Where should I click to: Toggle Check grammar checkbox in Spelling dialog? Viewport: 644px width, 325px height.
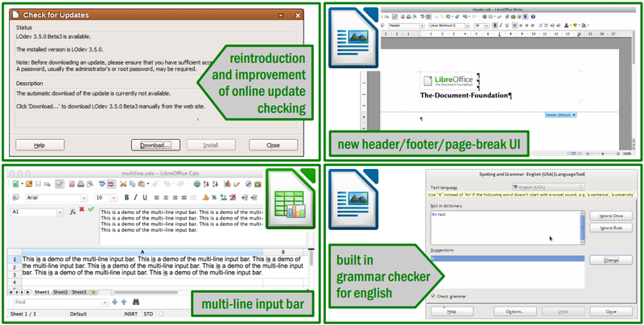coord(433,296)
